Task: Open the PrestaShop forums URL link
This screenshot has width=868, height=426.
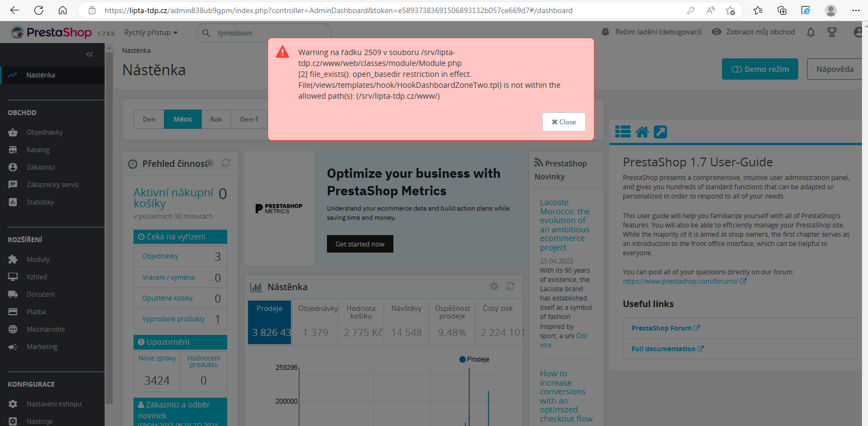Action: pos(684,281)
